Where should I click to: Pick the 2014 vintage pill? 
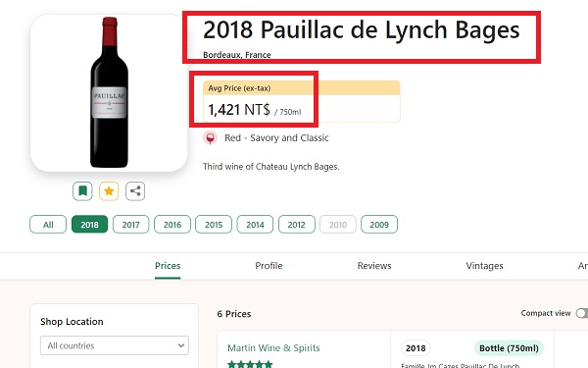coord(255,225)
